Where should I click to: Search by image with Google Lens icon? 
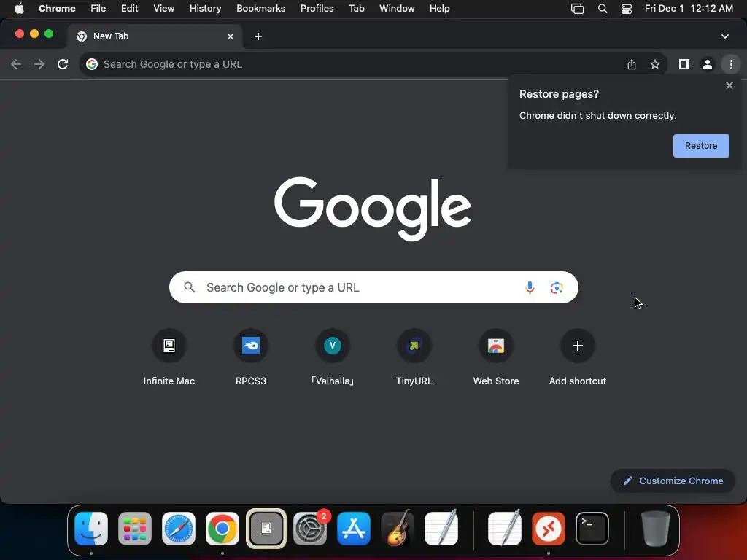coord(557,287)
